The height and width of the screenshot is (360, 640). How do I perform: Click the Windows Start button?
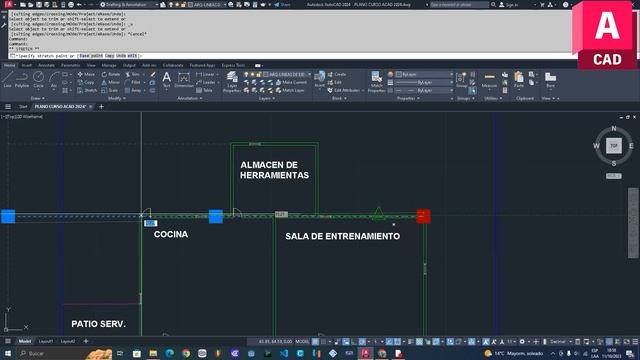point(8,353)
